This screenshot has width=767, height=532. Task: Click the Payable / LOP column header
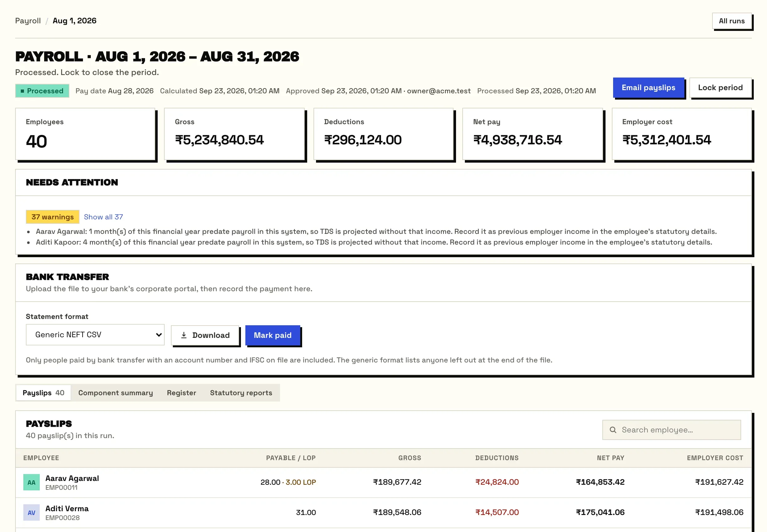[291, 458]
